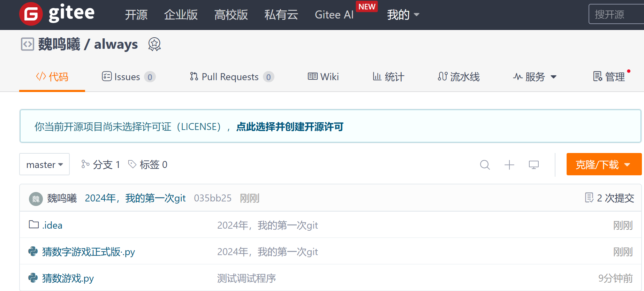Open the 流水线 tab
Screen dimensions: 644x291
[459, 77]
